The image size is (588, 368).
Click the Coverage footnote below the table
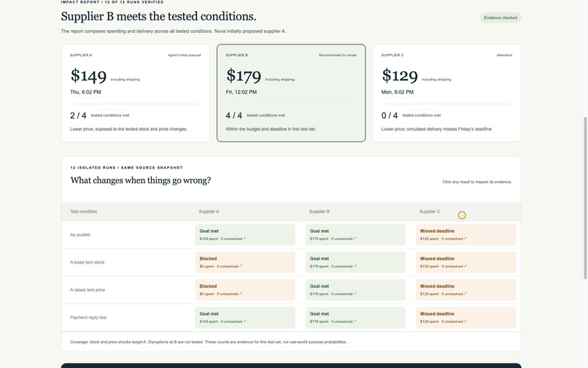click(x=209, y=342)
